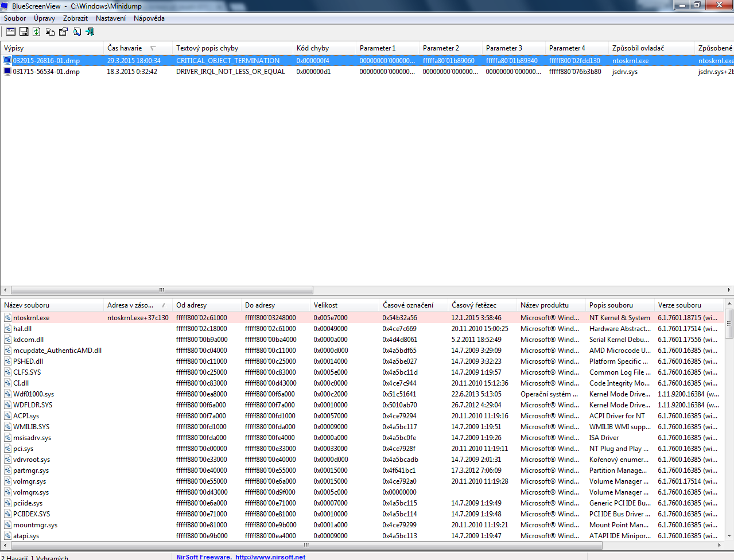Click the file icon next to mountmgr.sys
Screen dimensions: 734x560
[x=8, y=525]
